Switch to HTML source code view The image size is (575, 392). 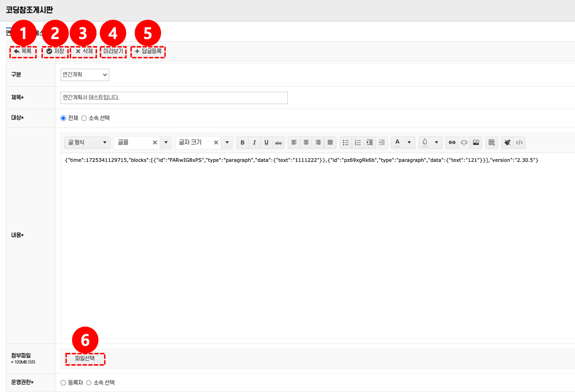(x=519, y=143)
